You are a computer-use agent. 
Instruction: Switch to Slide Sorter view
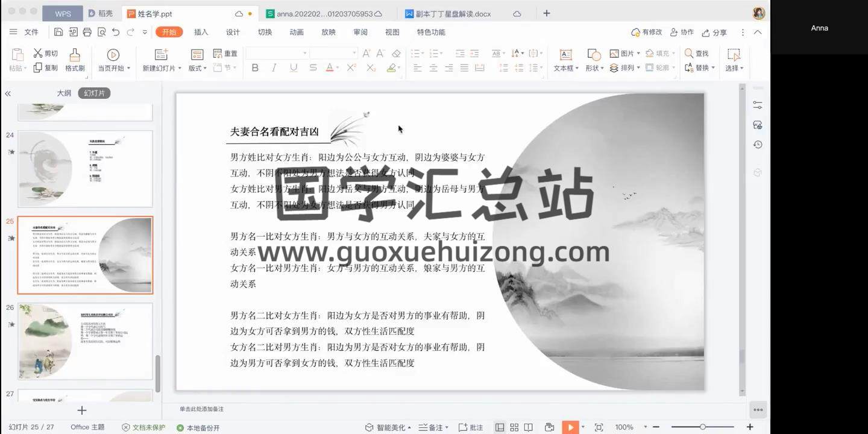tap(514, 427)
